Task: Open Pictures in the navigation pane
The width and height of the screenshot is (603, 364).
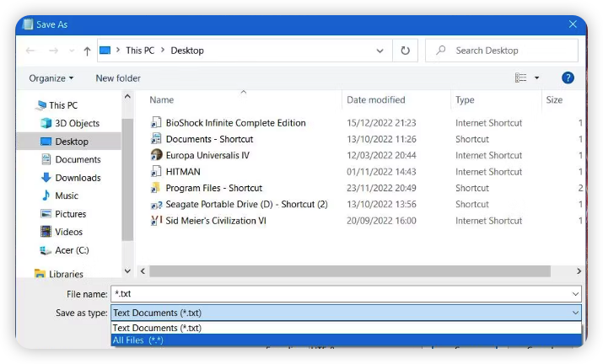Action: coord(70,214)
